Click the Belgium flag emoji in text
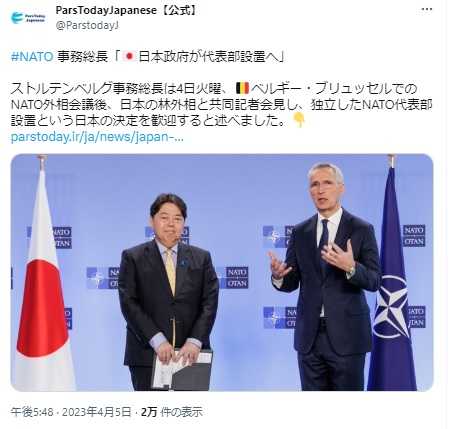Image resolution: width=450 pixels, height=429 pixels. click(x=242, y=88)
